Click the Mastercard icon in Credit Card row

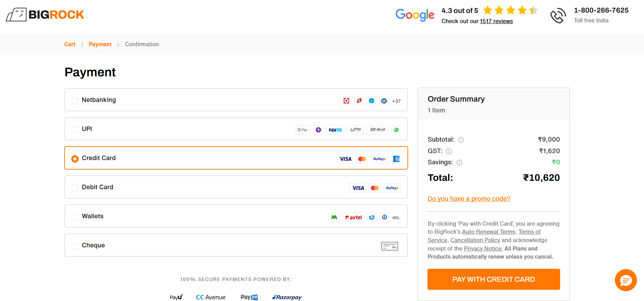pos(362,159)
